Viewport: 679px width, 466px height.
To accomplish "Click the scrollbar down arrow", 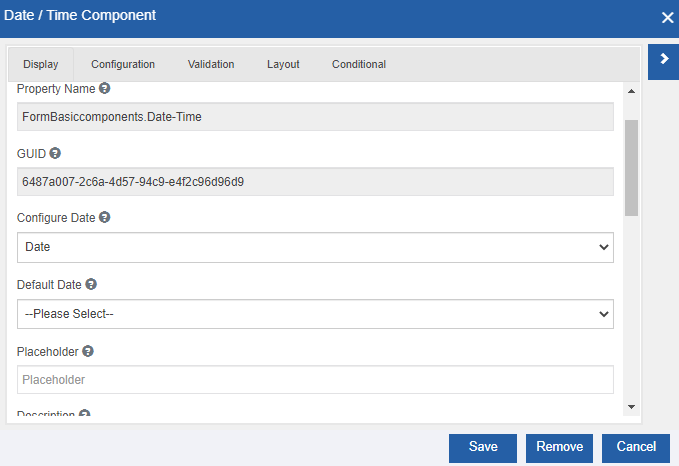I will (x=631, y=407).
